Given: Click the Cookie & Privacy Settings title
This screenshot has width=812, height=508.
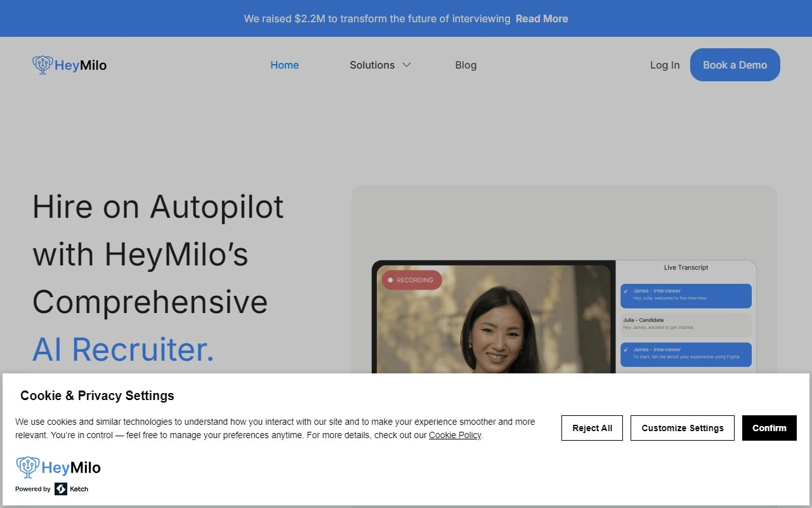Looking at the screenshot, I should [97, 396].
